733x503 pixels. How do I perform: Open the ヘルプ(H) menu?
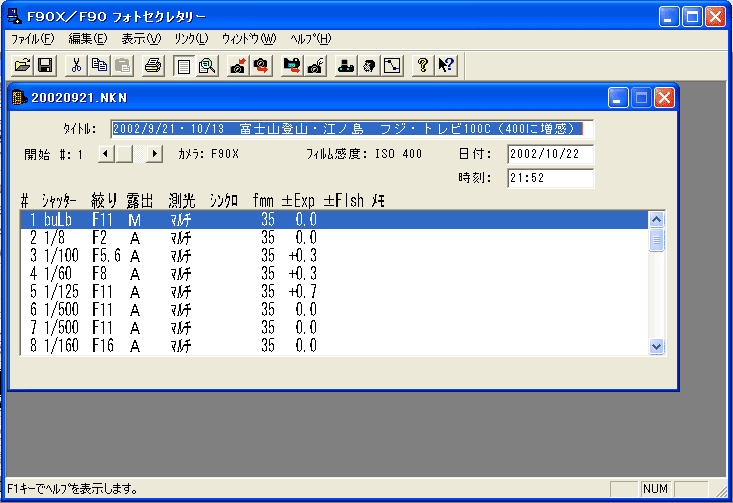tap(310, 39)
